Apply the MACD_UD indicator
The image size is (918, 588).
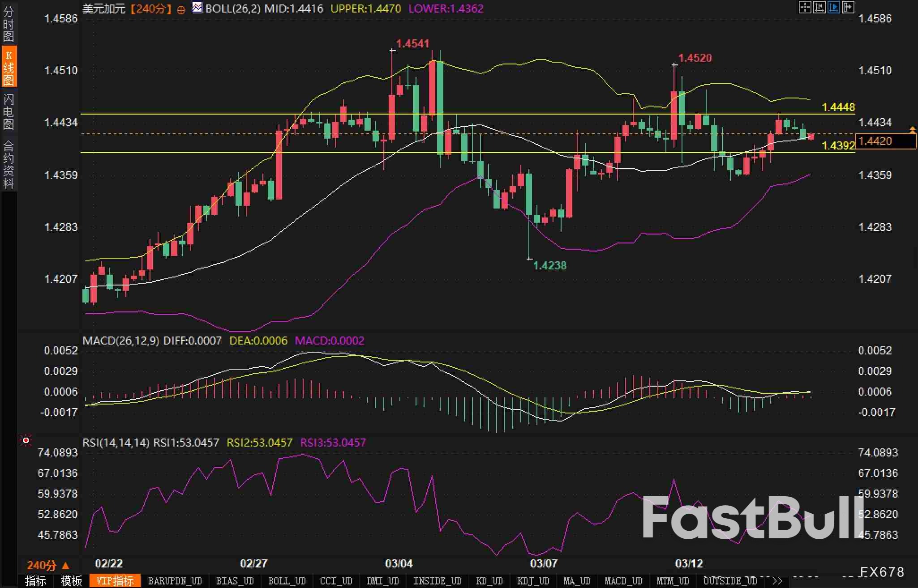(x=623, y=581)
